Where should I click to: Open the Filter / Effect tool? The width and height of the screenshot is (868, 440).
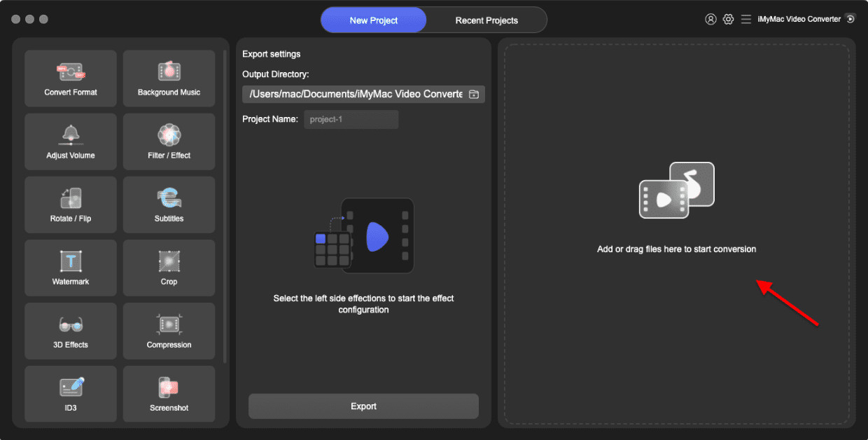[169, 142]
